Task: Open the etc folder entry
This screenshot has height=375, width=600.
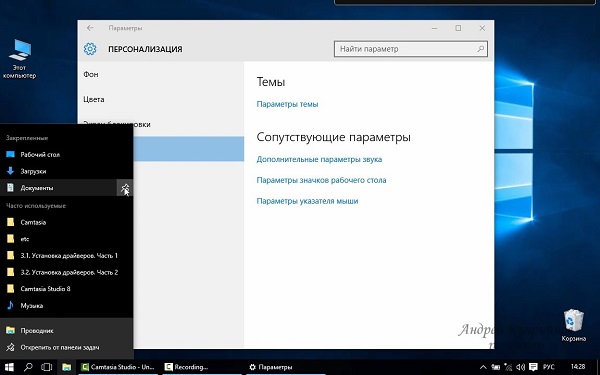Action: tap(67, 239)
